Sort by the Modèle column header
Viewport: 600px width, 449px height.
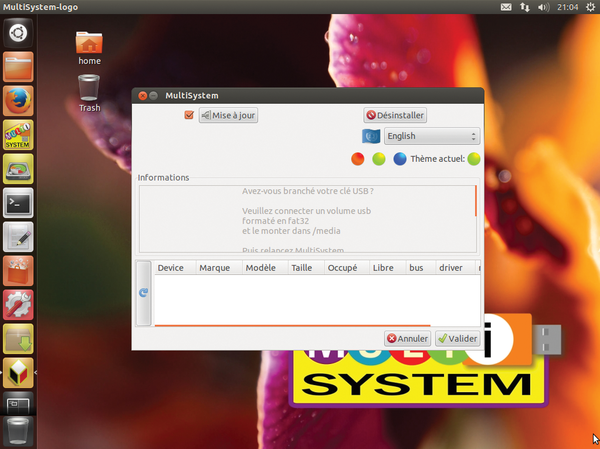pos(265,268)
